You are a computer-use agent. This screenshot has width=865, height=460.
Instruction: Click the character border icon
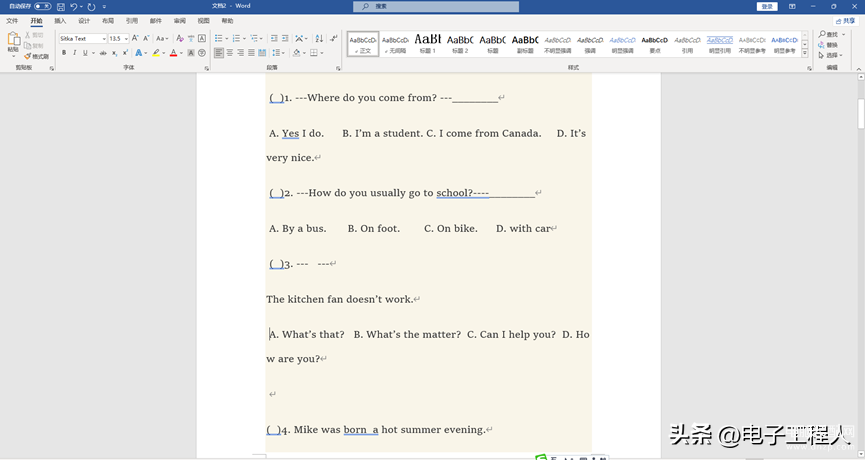202,38
